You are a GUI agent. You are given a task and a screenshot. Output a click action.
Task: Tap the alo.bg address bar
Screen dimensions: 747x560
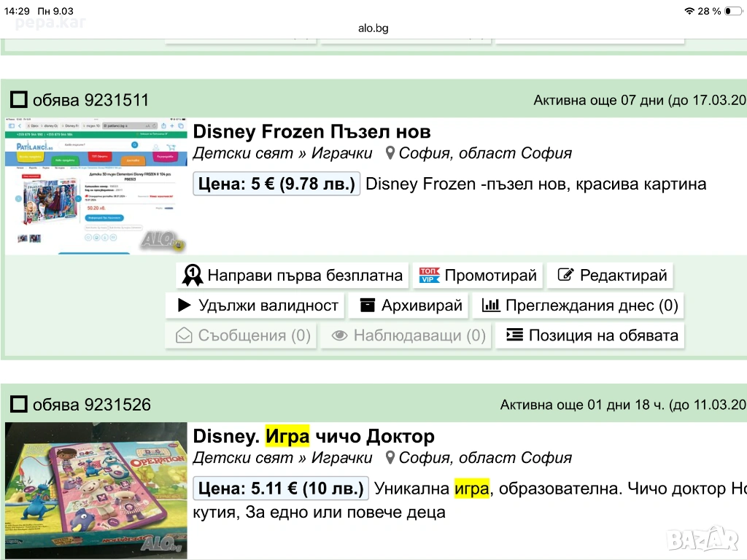373,28
